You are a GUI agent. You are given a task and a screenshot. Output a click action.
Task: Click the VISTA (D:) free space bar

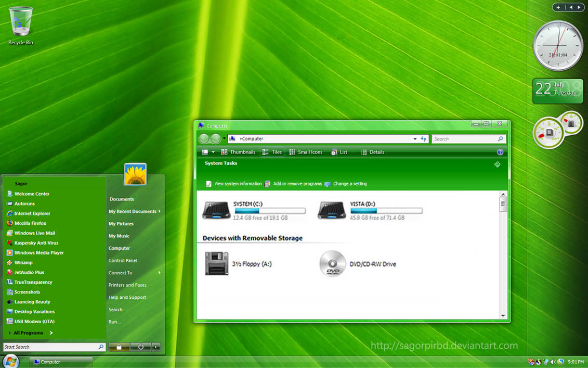[x=385, y=210]
